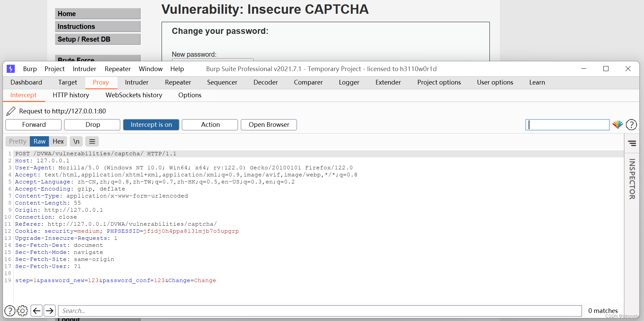Maximize the Burp Suite window
This screenshot has width=644, height=321.
point(606,69)
